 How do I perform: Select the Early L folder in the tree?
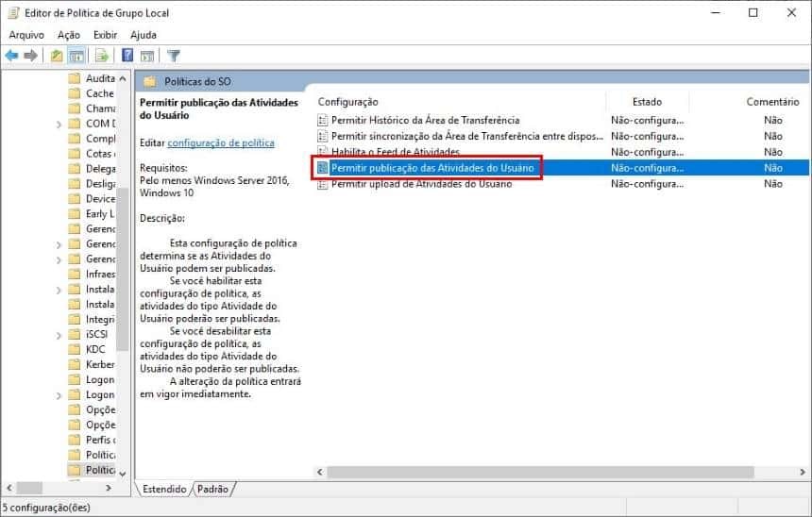(x=100, y=214)
